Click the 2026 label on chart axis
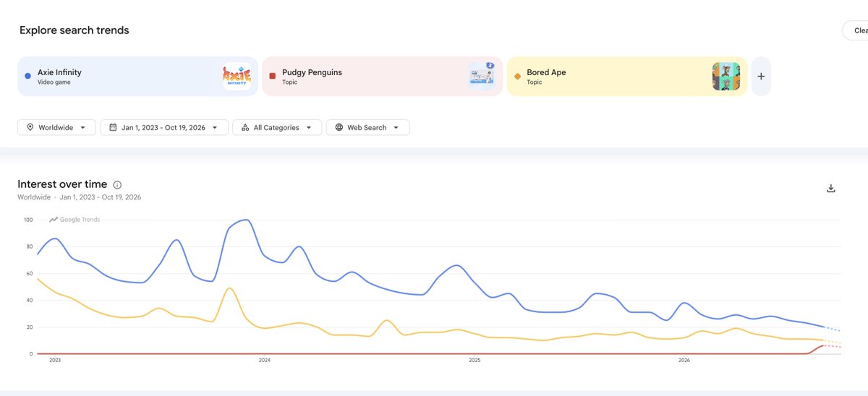Screen dimensions: 868x396 [x=684, y=360]
